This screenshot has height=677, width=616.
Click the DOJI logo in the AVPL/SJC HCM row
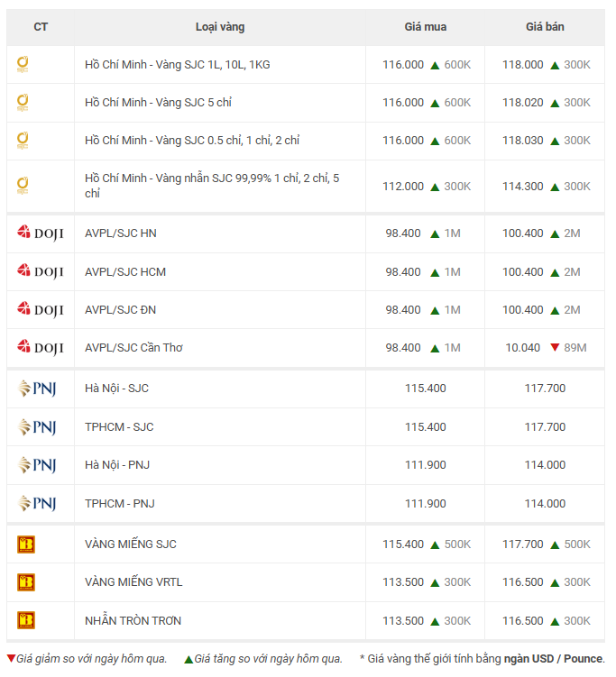coord(41,271)
